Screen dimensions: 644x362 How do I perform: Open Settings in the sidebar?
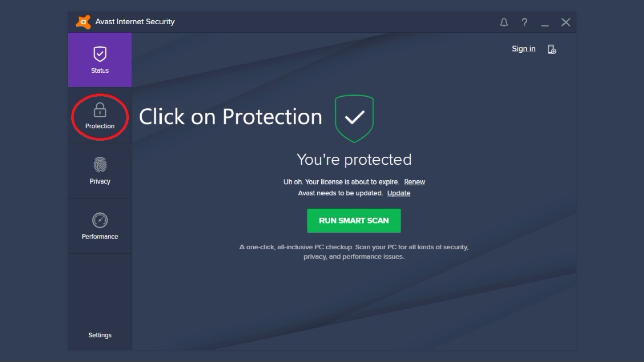pos(100,335)
